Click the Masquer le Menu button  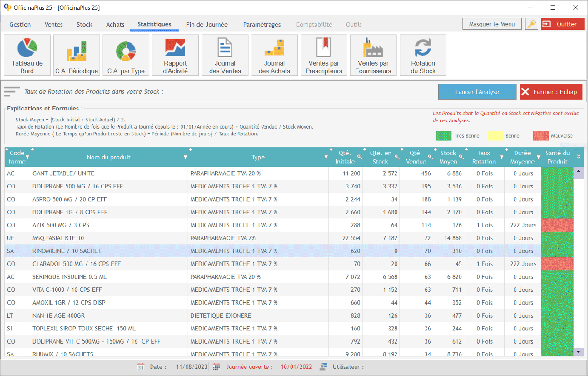click(492, 24)
